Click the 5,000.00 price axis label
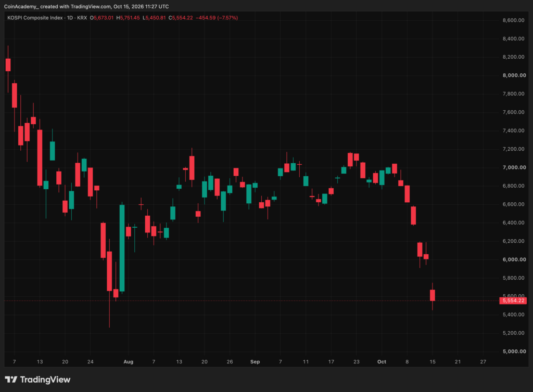Image resolution: width=533 pixels, height=392 pixels. click(x=514, y=351)
